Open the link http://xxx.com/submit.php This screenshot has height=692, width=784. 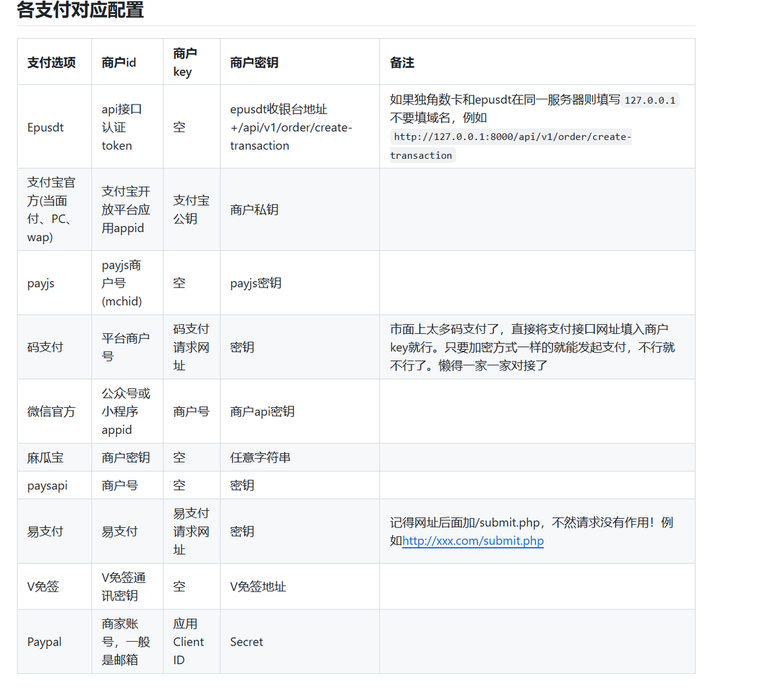(472, 540)
